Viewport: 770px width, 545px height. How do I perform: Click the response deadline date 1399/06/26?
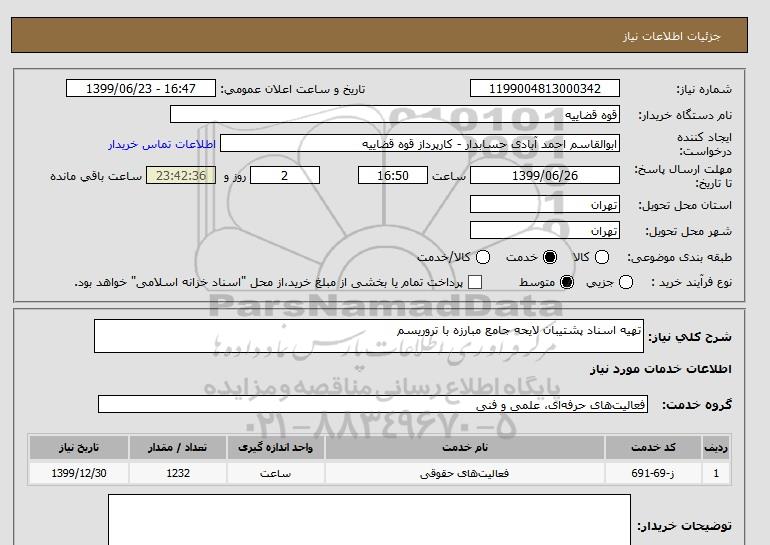pos(545,175)
